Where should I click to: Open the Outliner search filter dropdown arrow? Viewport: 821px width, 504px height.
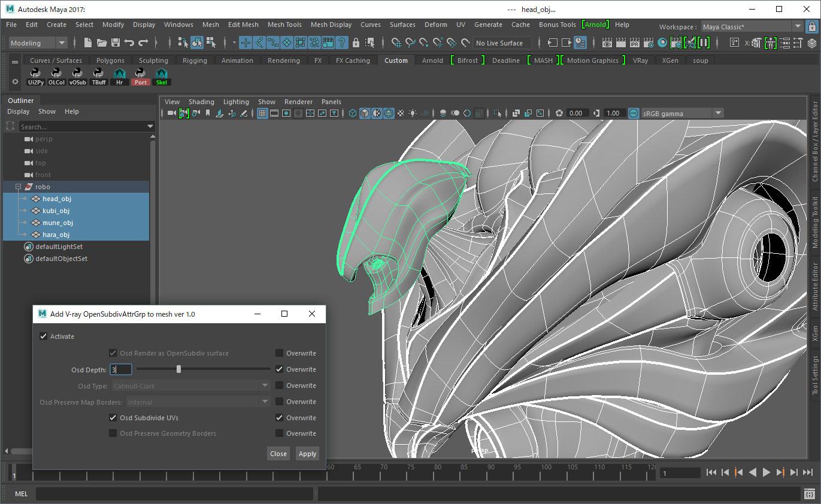coord(150,127)
